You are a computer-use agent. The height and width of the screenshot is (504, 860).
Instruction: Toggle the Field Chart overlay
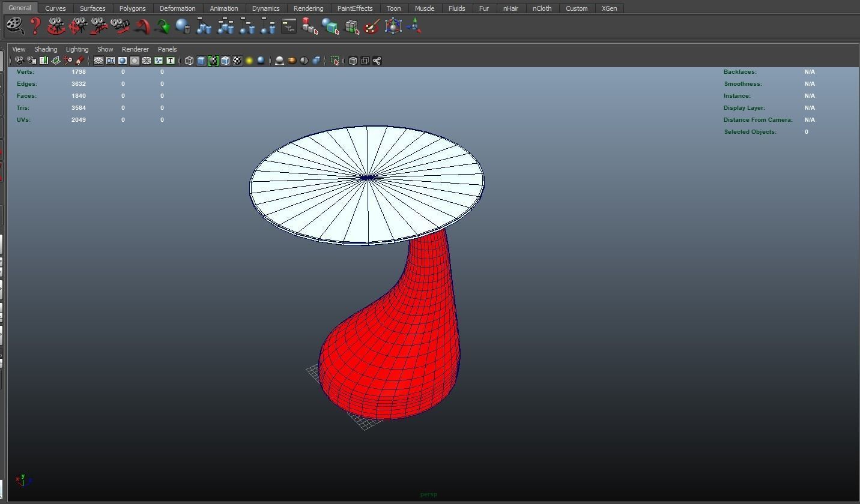point(147,61)
